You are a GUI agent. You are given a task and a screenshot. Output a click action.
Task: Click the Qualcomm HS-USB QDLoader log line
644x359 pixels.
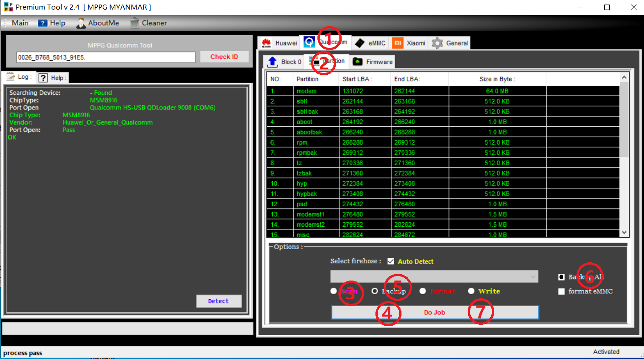point(153,108)
